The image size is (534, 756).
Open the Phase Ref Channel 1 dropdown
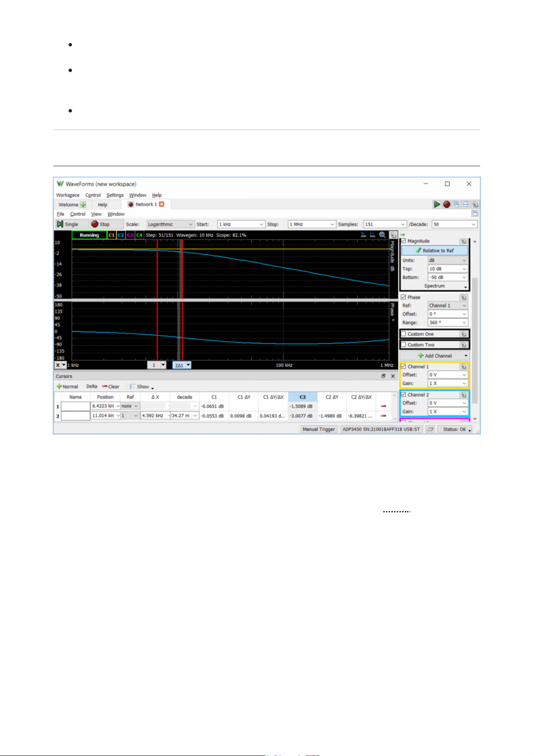click(x=448, y=306)
